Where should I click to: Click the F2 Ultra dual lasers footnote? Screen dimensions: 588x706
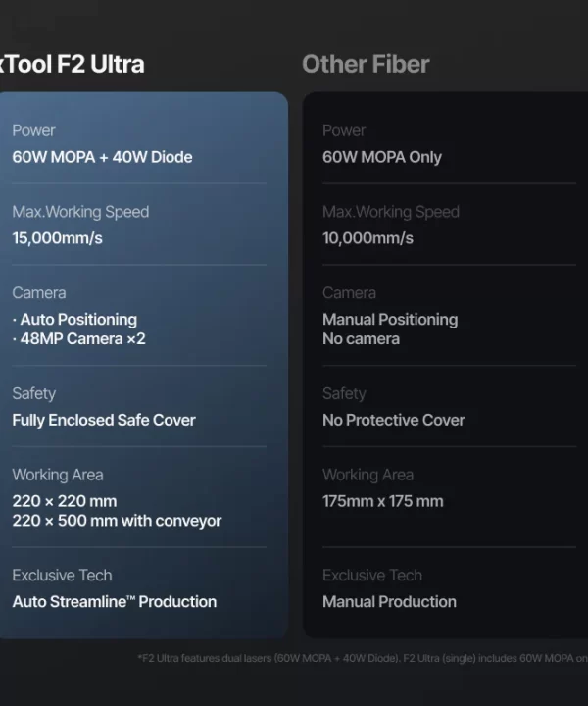(363, 658)
